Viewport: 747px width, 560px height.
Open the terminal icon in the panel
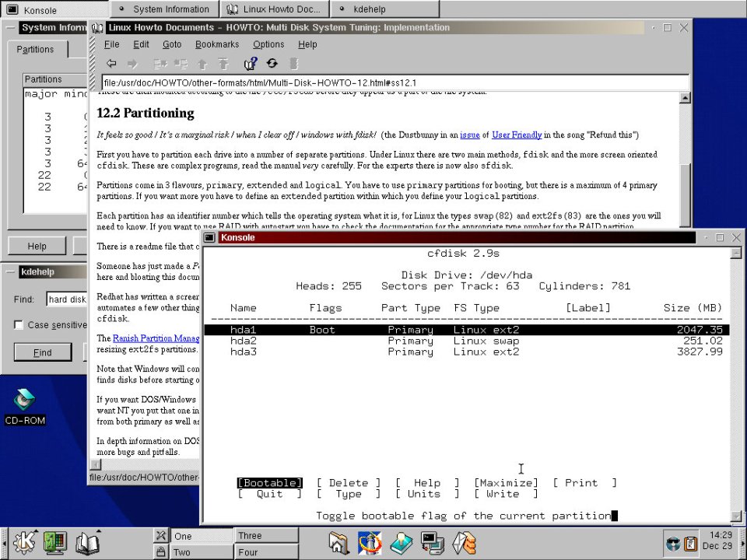[x=433, y=542]
